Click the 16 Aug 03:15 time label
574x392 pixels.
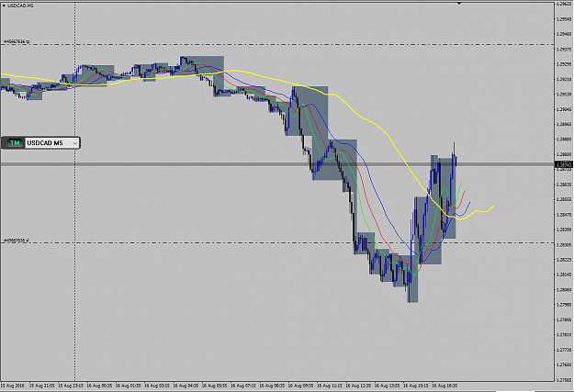[157, 386]
